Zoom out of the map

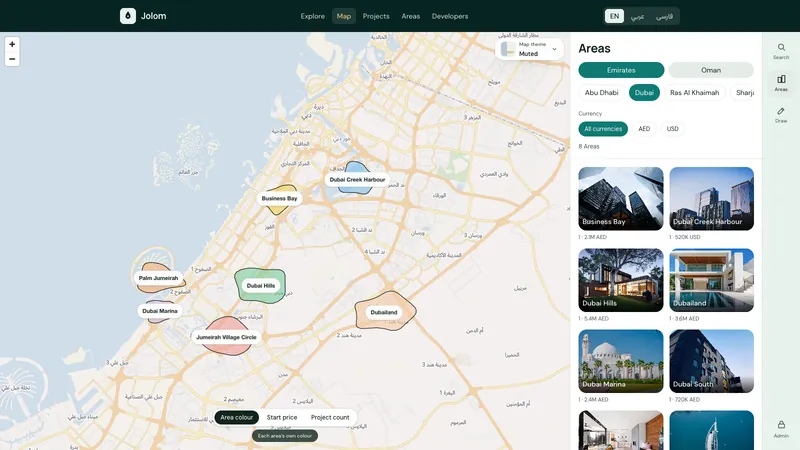pyautogui.click(x=12, y=59)
